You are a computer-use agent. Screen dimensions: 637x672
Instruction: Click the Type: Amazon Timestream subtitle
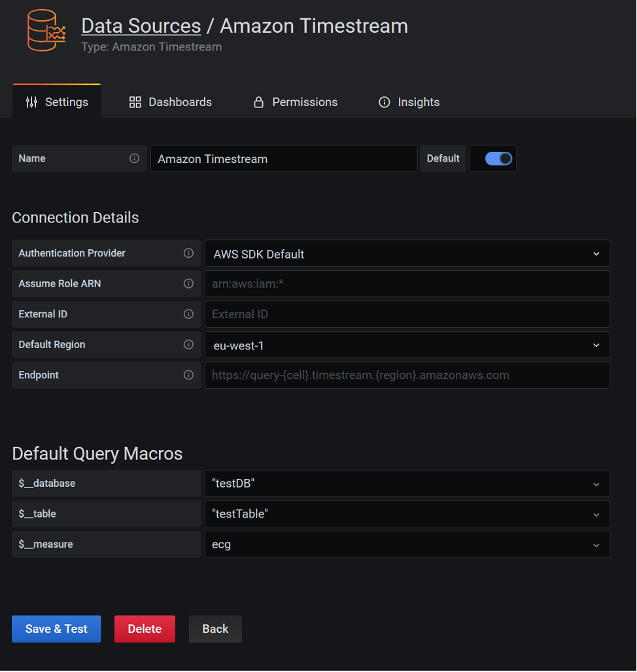(152, 46)
